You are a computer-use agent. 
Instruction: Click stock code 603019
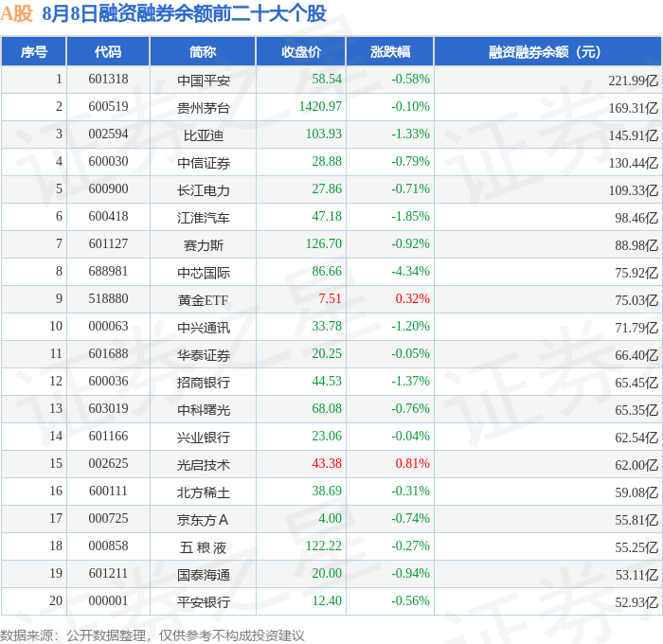108,408
